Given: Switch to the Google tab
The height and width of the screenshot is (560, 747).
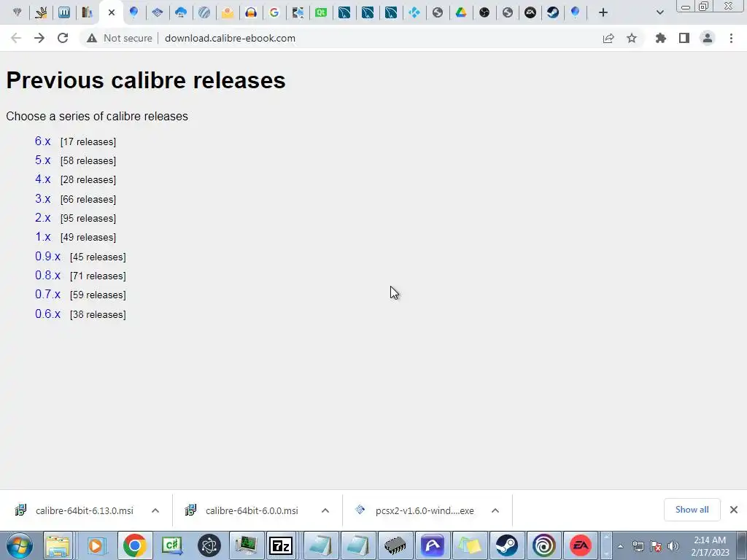Looking at the screenshot, I should (274, 12).
